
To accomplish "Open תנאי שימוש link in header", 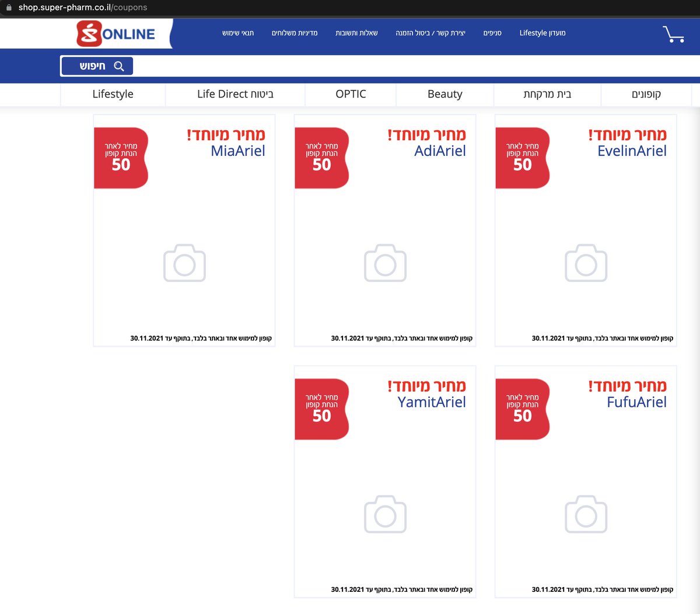I will (x=238, y=33).
